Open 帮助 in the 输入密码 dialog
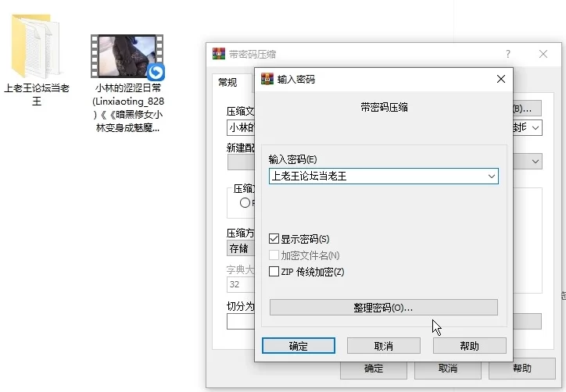 tap(469, 346)
